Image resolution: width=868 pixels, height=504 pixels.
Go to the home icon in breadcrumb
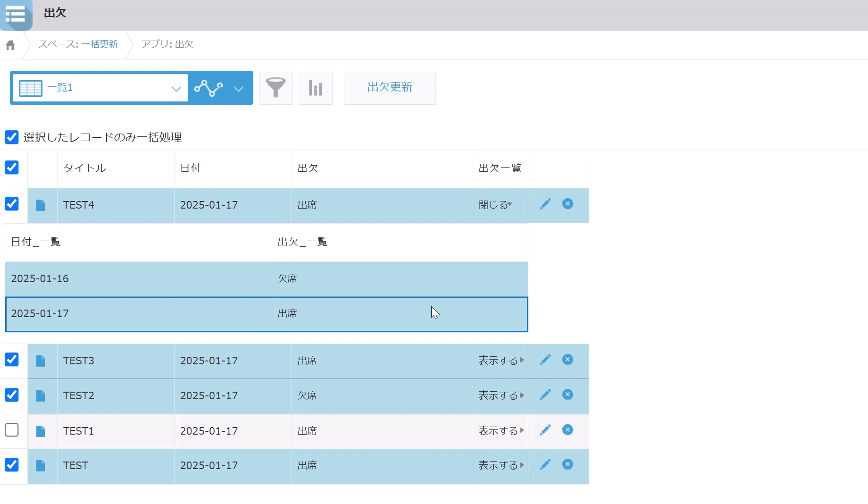[x=10, y=45]
